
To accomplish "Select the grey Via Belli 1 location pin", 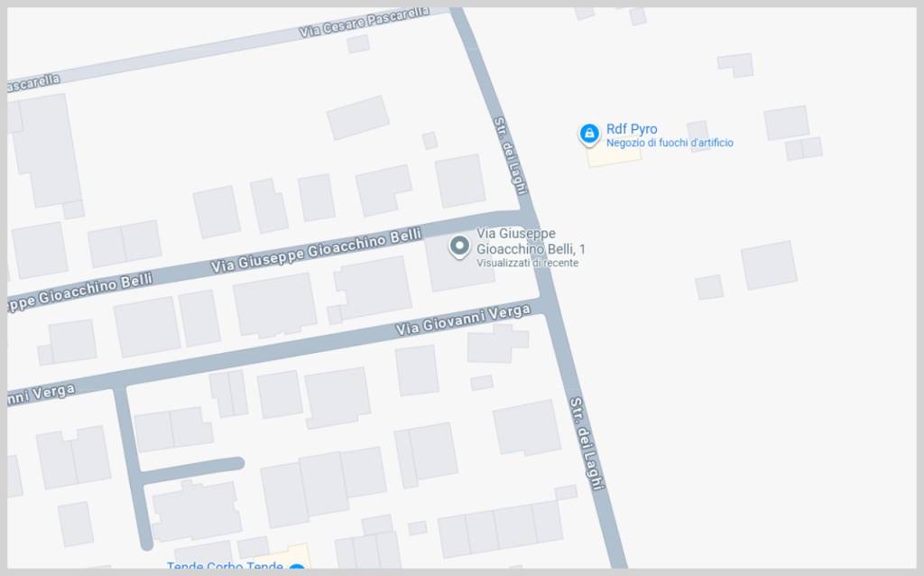I will pyautogui.click(x=459, y=246).
